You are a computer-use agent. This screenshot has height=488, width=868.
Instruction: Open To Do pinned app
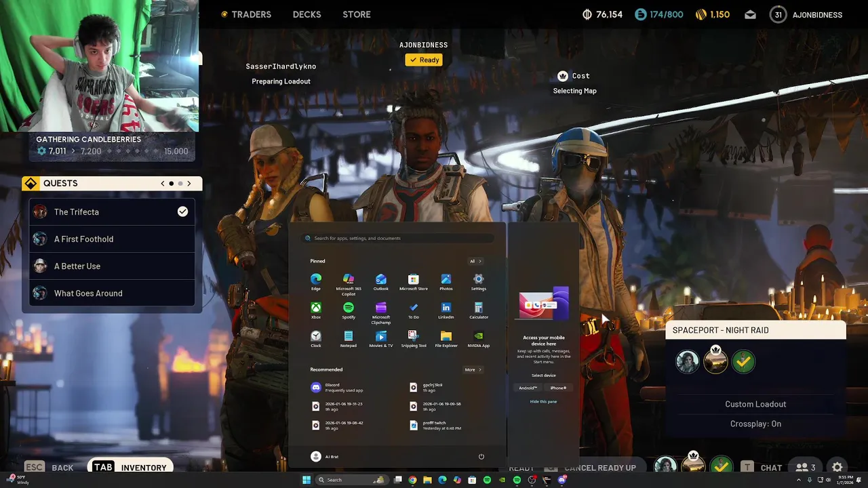coord(414,310)
